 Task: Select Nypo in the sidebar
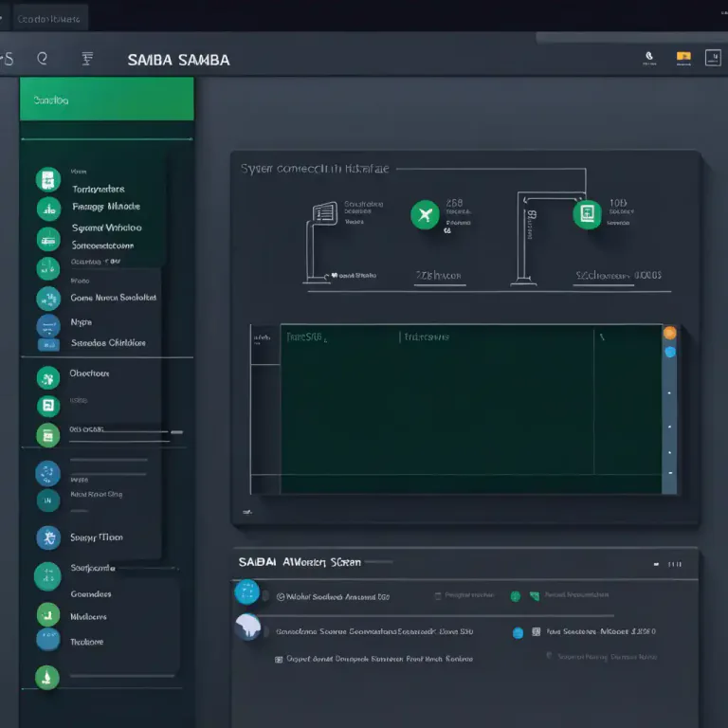point(81,321)
